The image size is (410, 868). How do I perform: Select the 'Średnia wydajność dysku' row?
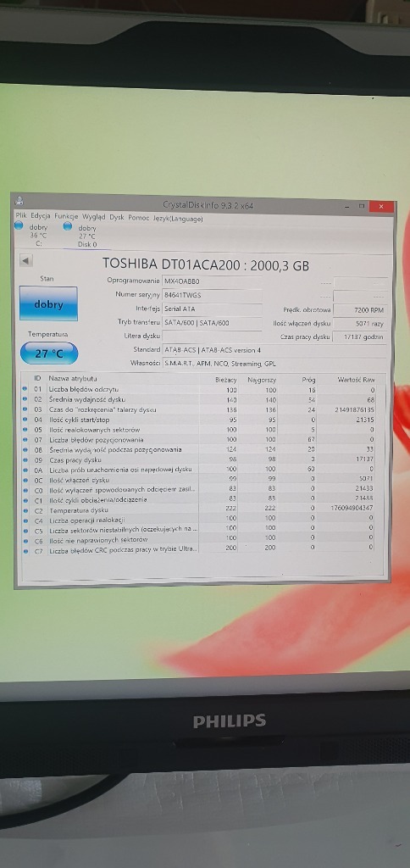[198, 400]
